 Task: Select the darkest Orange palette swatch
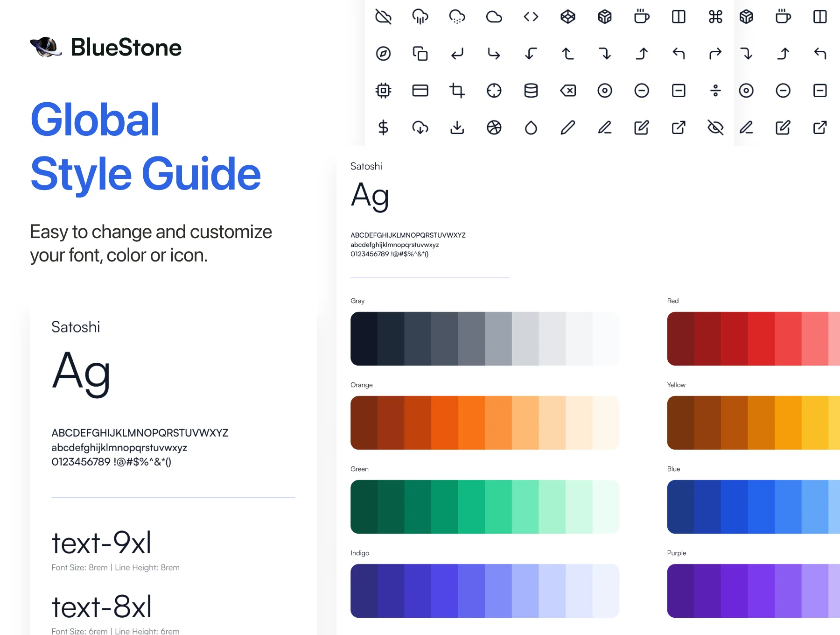pyautogui.click(x=364, y=423)
